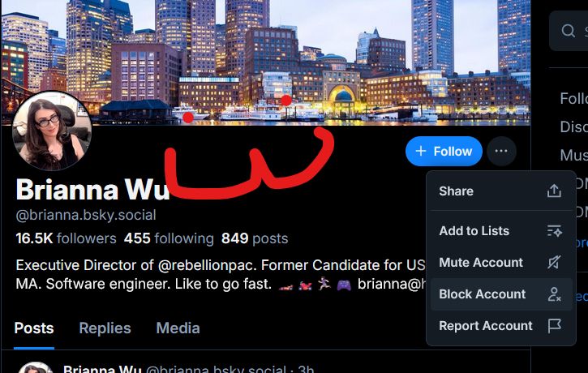Open the 16.5K followers list

(66, 238)
